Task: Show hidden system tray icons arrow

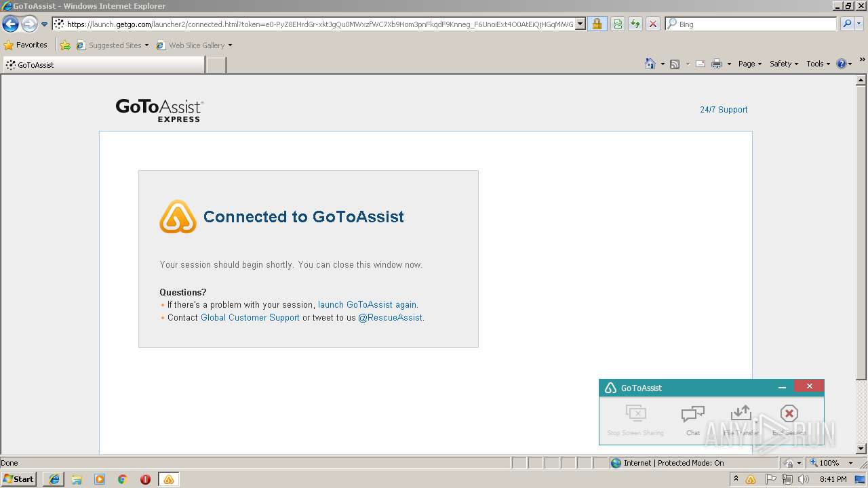Action: pos(736,479)
